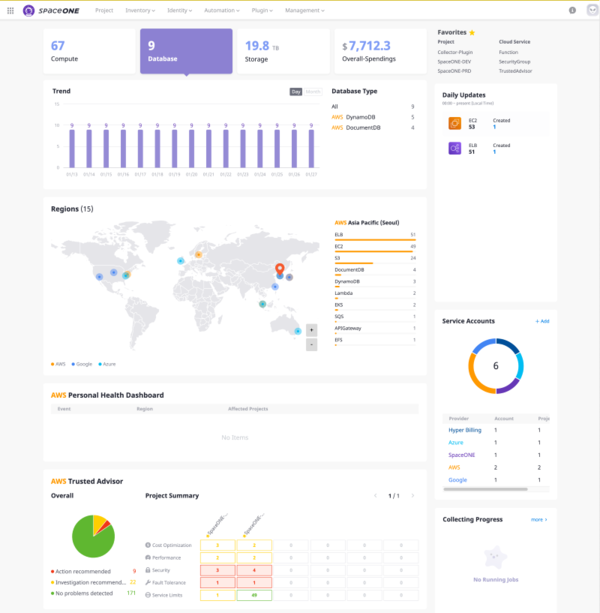
Task: Click the S3 row in Seoul resources
Action: click(x=375, y=259)
